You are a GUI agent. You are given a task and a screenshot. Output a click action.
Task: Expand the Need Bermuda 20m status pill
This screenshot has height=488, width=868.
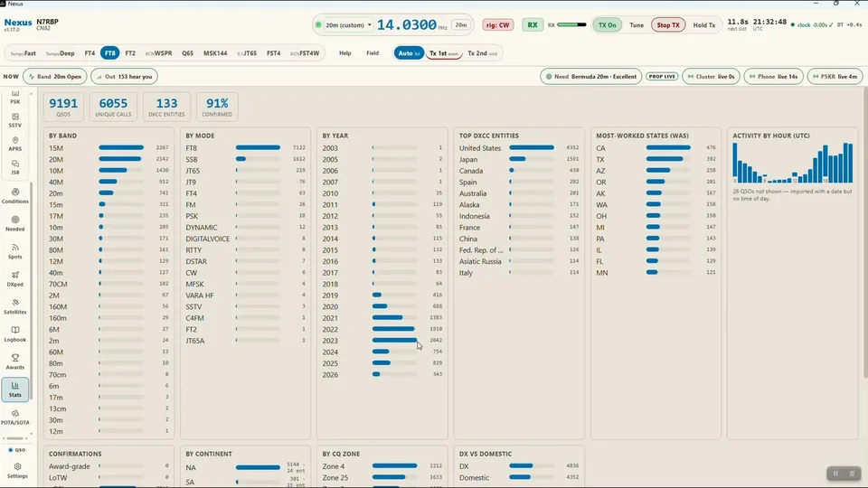(590, 76)
